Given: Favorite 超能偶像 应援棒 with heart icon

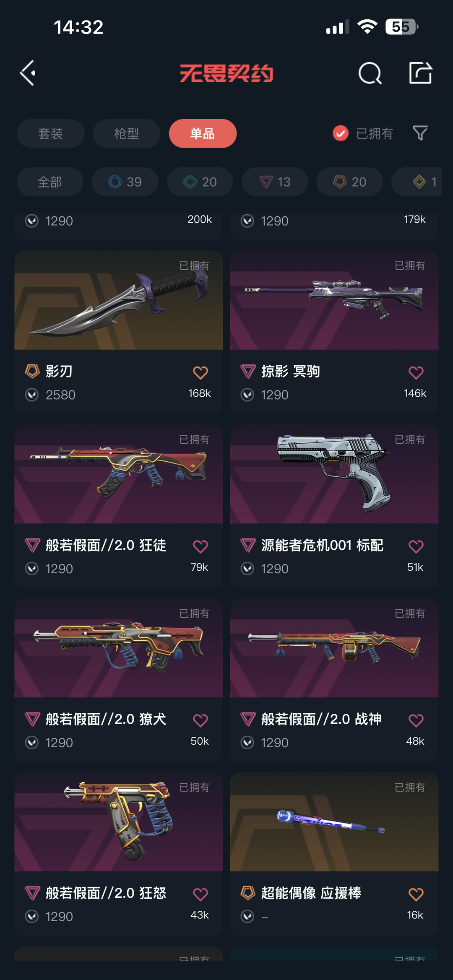Looking at the screenshot, I should 416,894.
